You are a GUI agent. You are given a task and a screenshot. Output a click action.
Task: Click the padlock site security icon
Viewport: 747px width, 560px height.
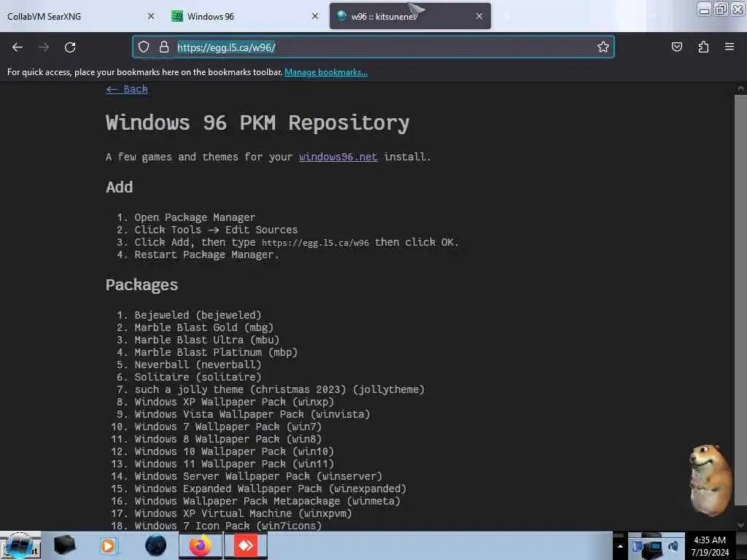[x=164, y=47]
